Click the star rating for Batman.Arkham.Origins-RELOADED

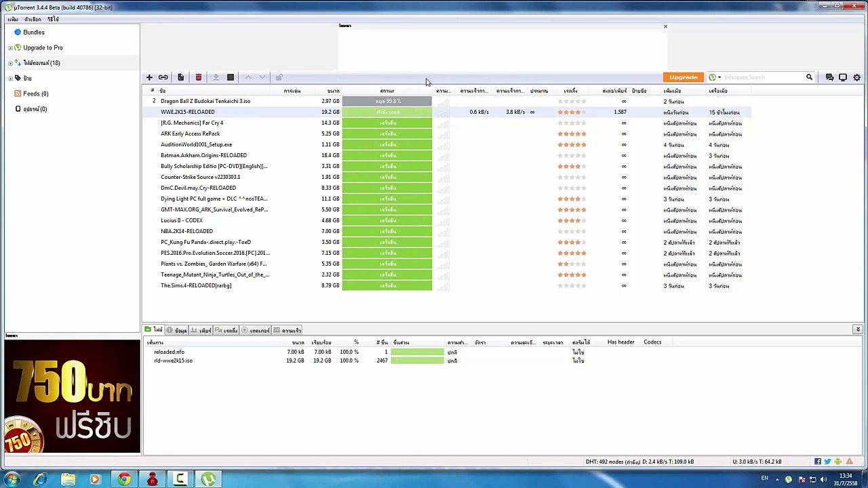click(572, 155)
